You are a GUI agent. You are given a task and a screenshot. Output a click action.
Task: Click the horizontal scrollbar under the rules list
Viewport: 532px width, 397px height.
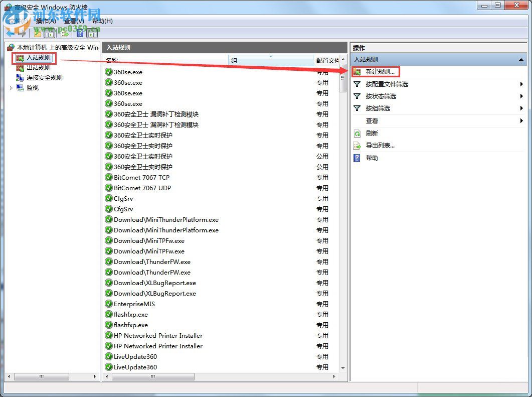tap(153, 376)
